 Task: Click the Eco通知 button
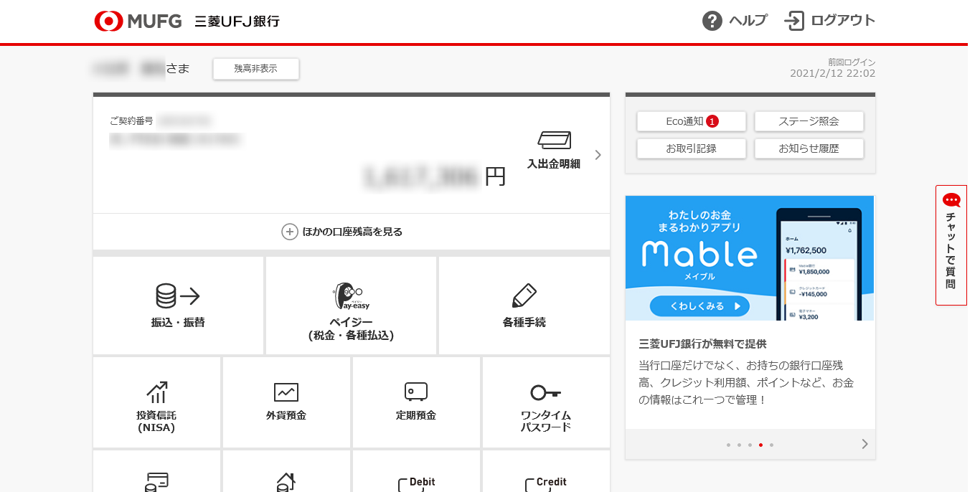coord(692,121)
